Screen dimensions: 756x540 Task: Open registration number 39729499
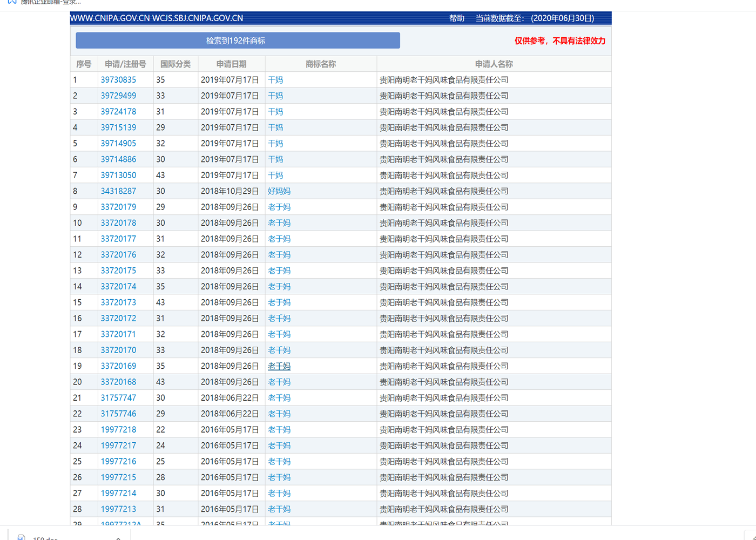coord(118,96)
